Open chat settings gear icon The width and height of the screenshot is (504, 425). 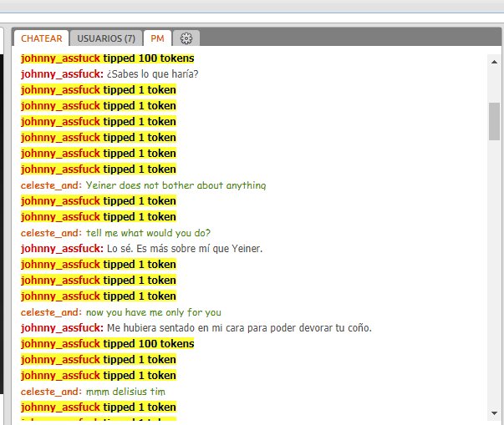(186, 38)
